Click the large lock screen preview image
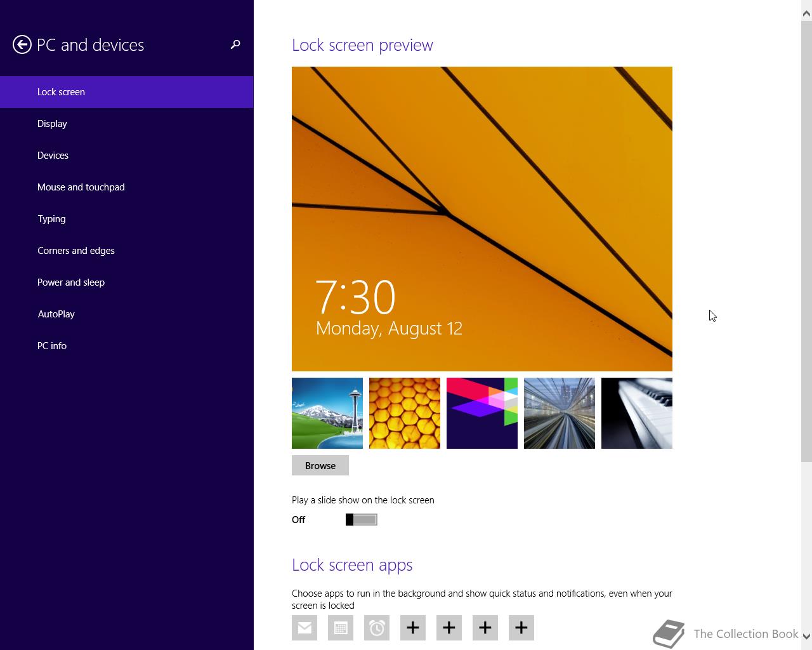The width and height of the screenshot is (812, 650). pos(482,219)
